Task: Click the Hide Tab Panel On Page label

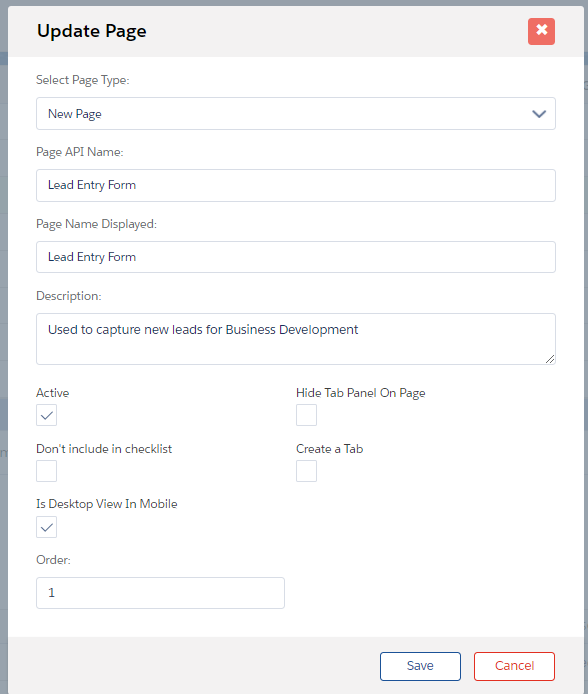Action: 361,393
